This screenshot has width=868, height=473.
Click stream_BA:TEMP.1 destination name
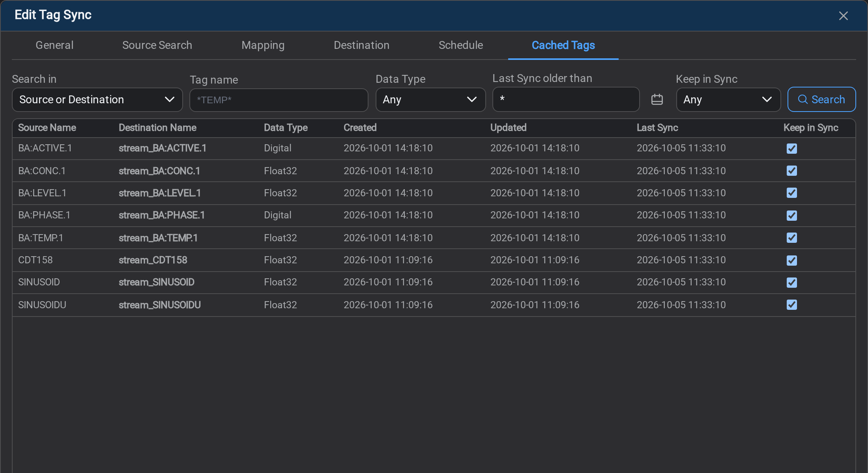pos(158,238)
